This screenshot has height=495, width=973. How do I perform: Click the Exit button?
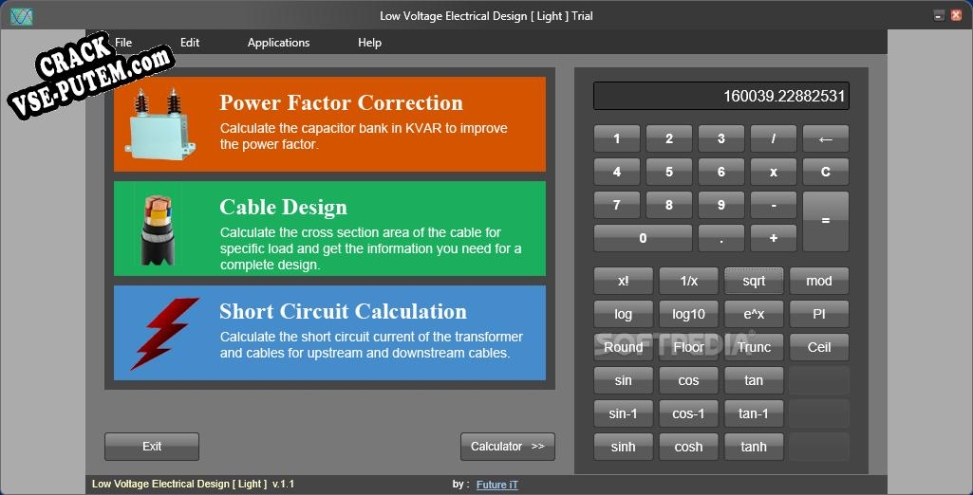(x=151, y=447)
